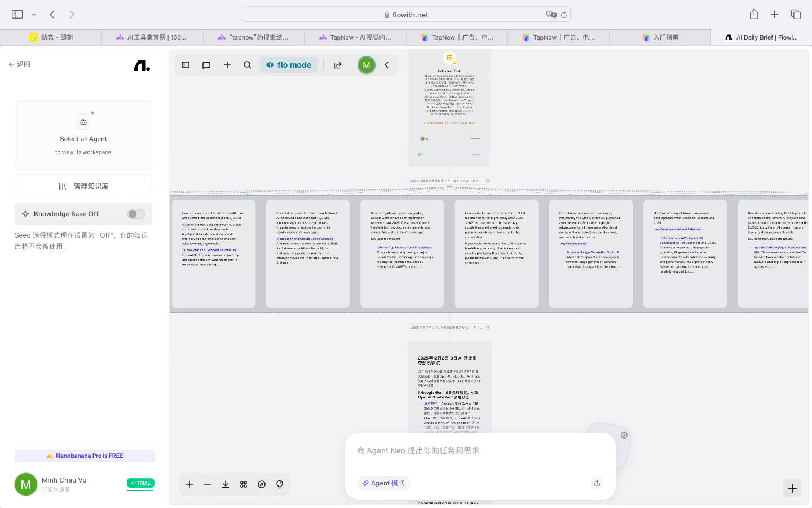Toggle flo mode button
812x508 pixels.
(289, 65)
